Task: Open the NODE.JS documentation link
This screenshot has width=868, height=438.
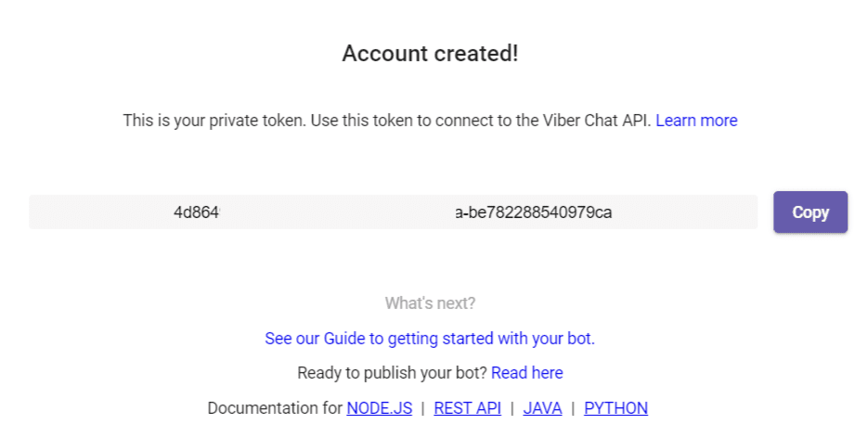Action: (x=379, y=408)
